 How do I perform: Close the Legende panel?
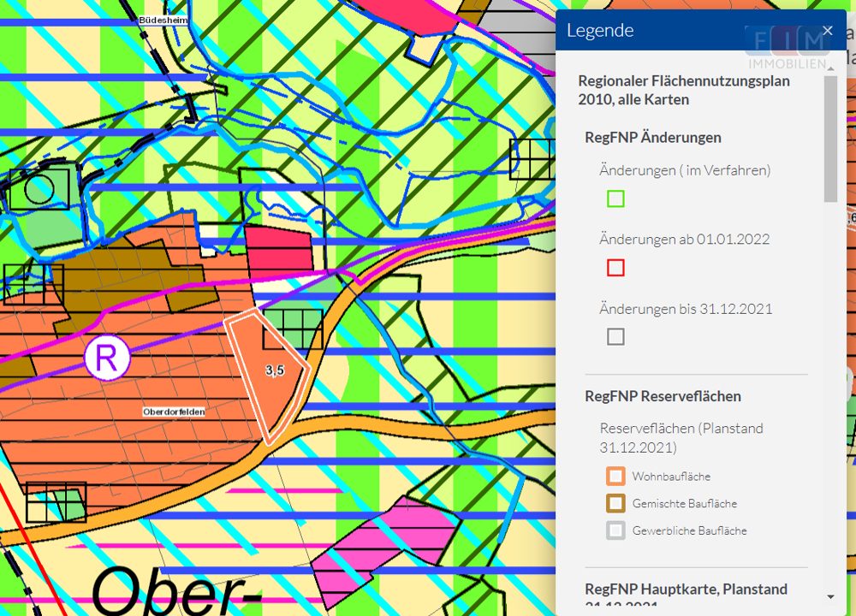tap(828, 31)
